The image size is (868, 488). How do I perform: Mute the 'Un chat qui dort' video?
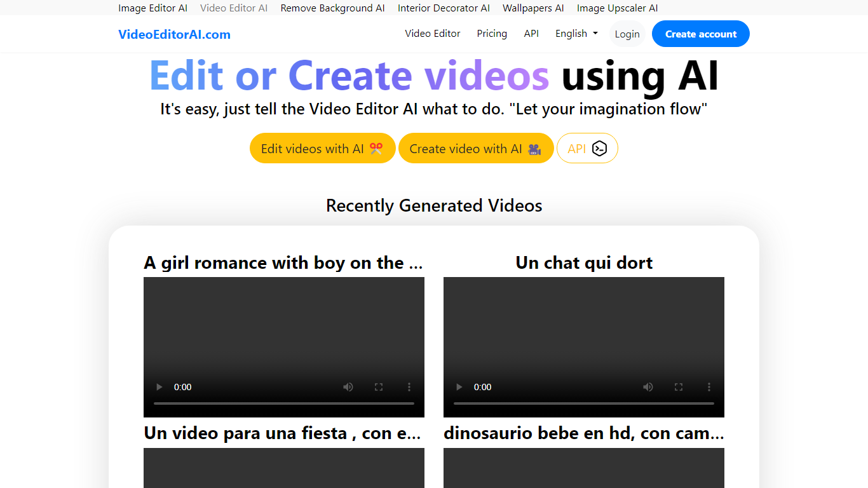(x=648, y=387)
